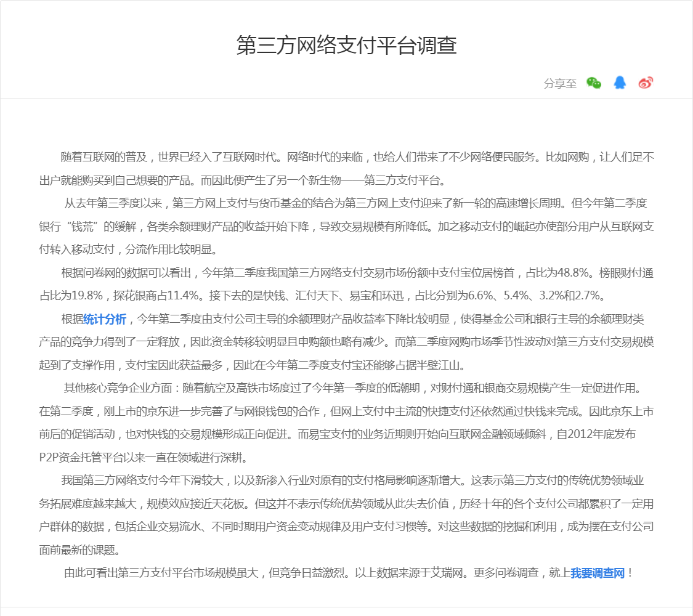Click the text 根据问卷网的数据可以看出
Image resolution: width=693 pixels, height=616 pixels.
(126, 273)
